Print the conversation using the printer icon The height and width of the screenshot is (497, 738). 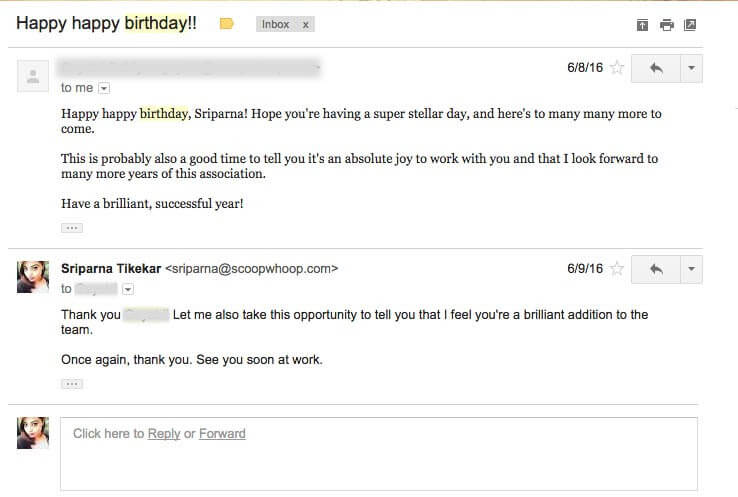click(x=666, y=25)
